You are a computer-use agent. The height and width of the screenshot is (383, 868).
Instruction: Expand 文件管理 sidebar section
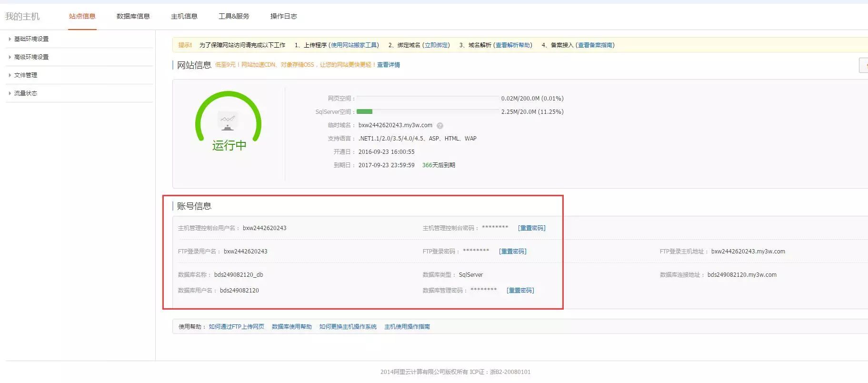(x=23, y=75)
